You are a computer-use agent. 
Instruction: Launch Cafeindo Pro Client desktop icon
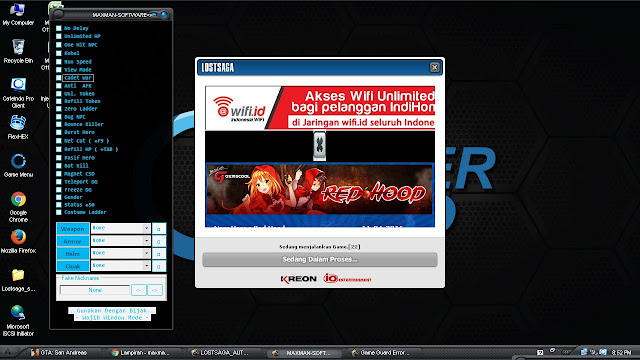[18, 93]
